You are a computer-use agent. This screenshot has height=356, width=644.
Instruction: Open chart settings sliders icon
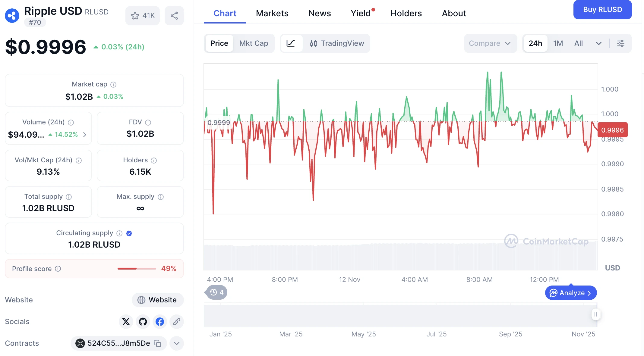tap(621, 43)
